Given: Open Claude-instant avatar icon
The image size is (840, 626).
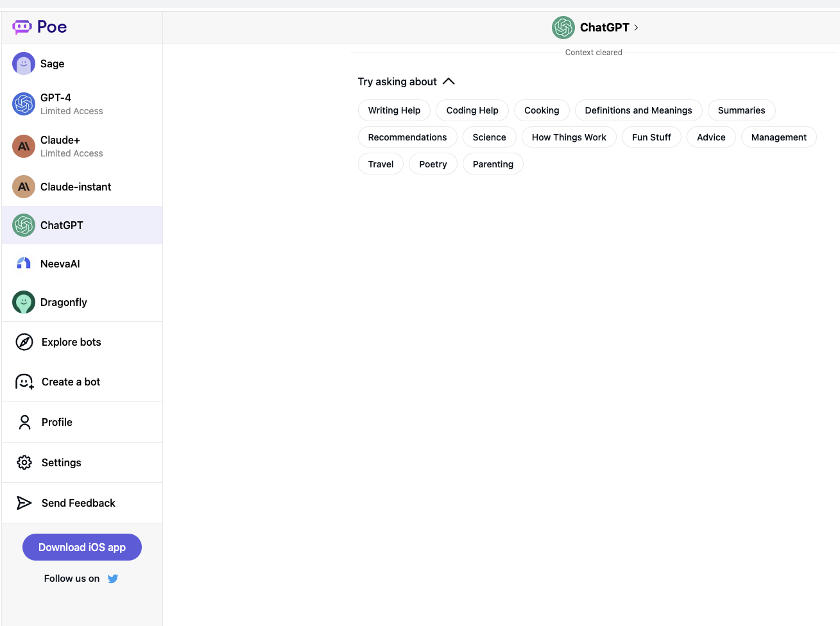Looking at the screenshot, I should tap(24, 187).
